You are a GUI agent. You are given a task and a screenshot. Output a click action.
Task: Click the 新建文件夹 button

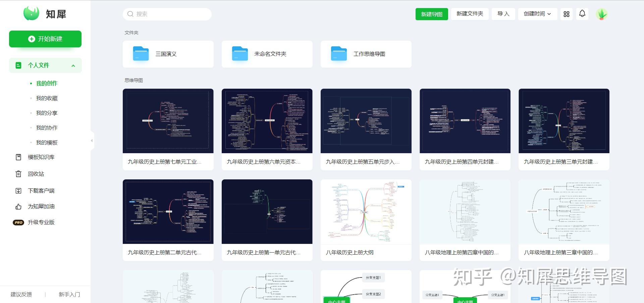point(470,14)
